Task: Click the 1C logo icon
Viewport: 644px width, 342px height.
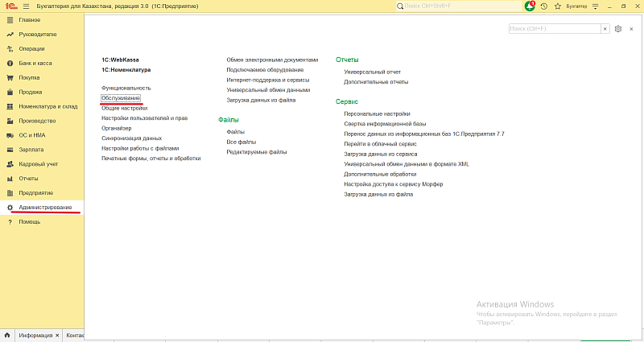Action: click(11, 6)
